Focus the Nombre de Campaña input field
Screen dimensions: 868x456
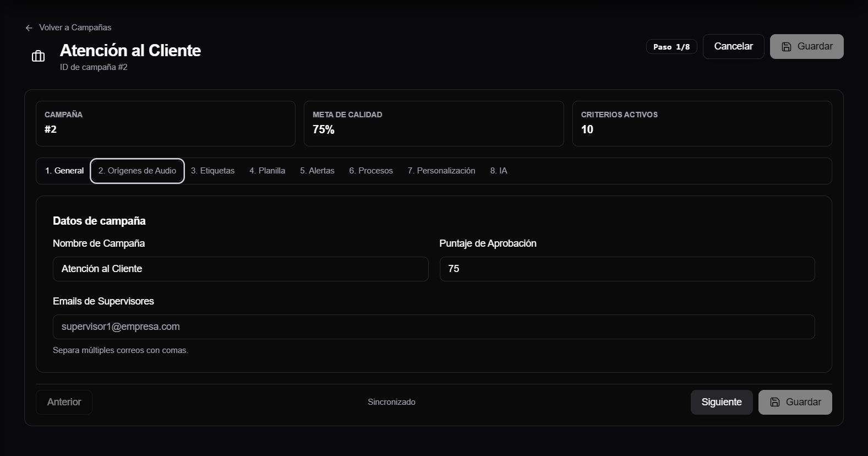tap(241, 269)
